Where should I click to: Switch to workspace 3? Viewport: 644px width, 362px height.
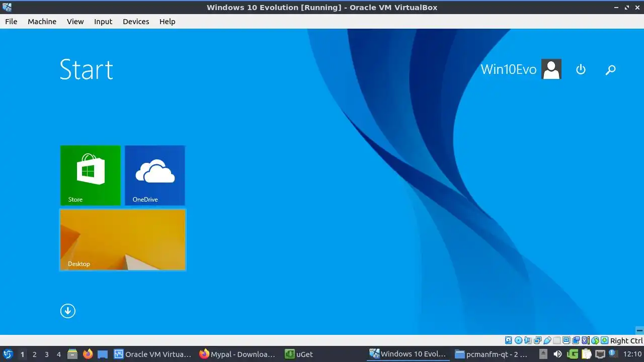coord(46,354)
